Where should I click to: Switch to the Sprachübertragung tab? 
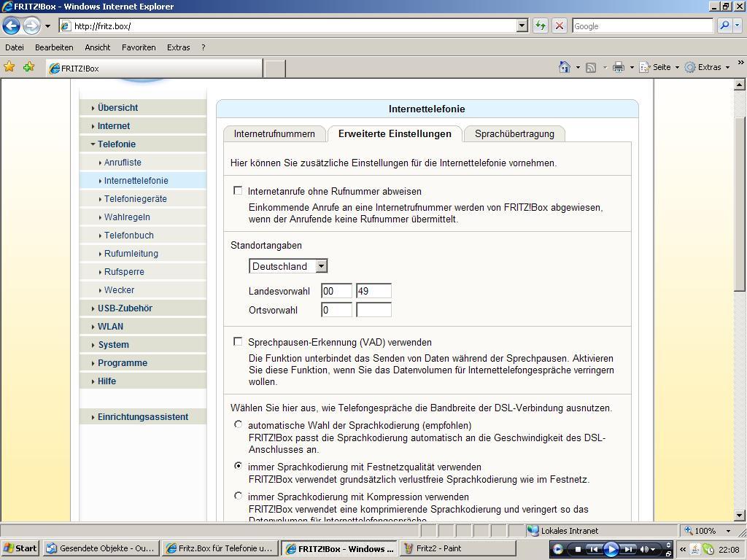pyautogui.click(x=514, y=134)
